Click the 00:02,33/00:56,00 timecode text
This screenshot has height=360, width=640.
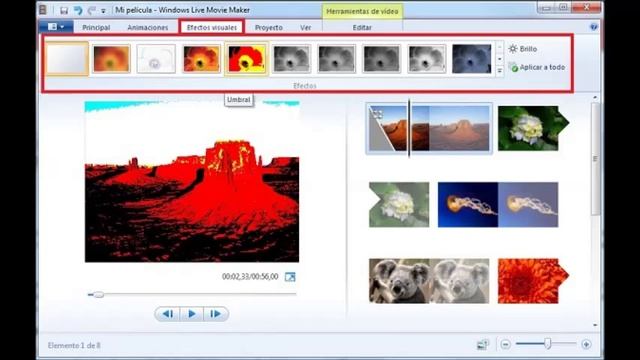(x=250, y=277)
